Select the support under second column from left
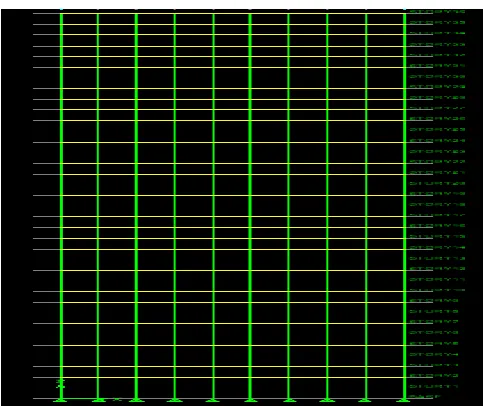Viewport: 483px width, 406px height. coord(98,400)
